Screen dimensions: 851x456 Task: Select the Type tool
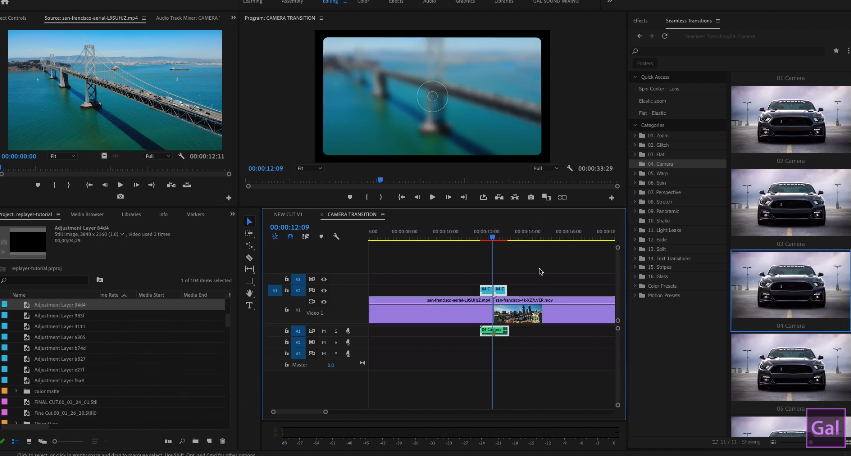(x=250, y=305)
